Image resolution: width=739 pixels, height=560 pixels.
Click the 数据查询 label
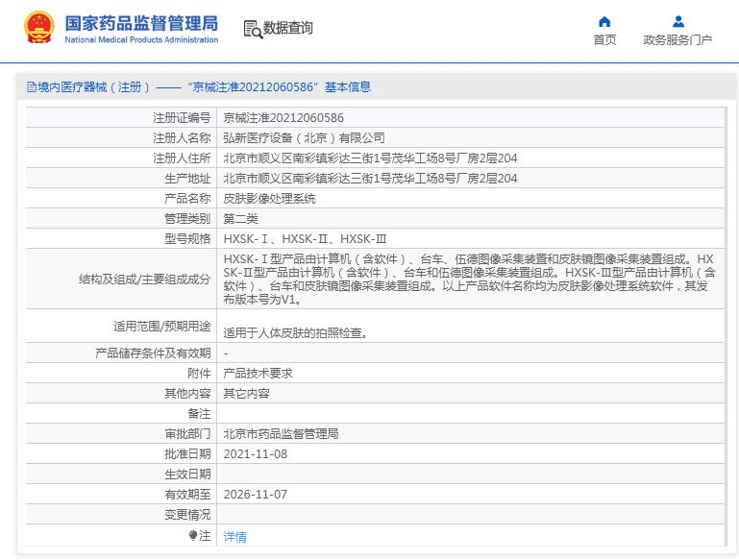pos(288,28)
